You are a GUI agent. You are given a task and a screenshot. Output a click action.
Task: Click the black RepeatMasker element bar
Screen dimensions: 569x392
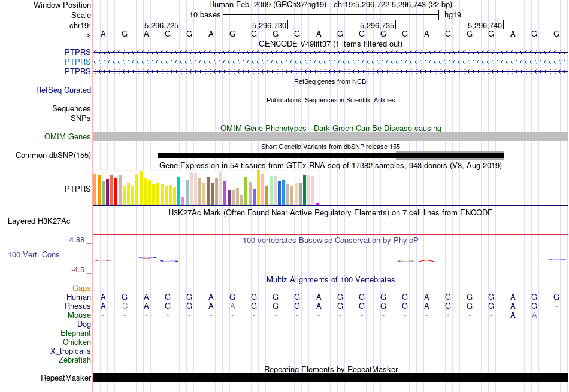(x=331, y=378)
